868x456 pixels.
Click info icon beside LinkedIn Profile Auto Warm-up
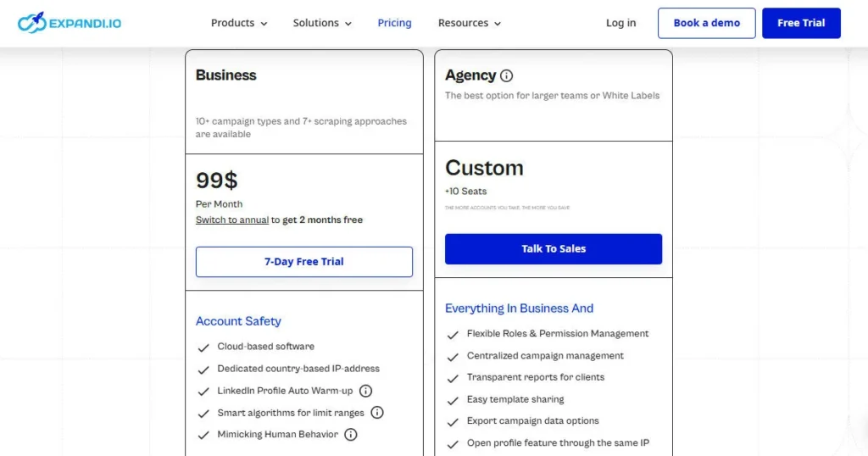point(366,391)
